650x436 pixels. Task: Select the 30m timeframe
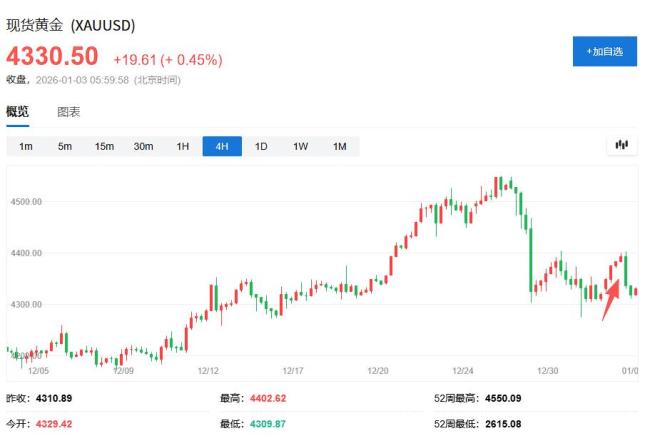pos(144,147)
